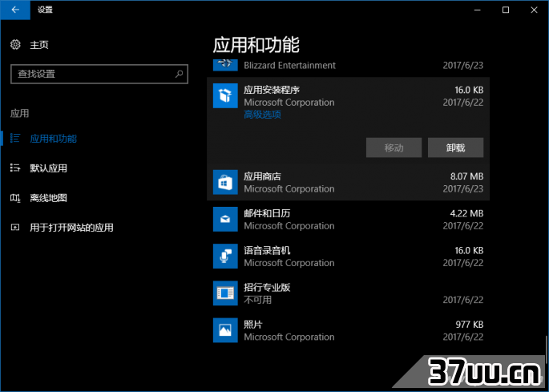Click the 照片 picture icon
The width and height of the screenshot is (549, 392).
225,330
